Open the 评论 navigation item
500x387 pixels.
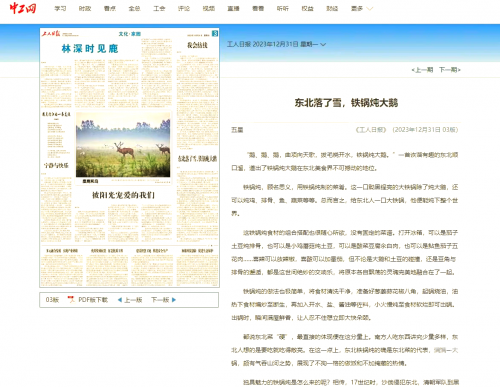(x=184, y=9)
